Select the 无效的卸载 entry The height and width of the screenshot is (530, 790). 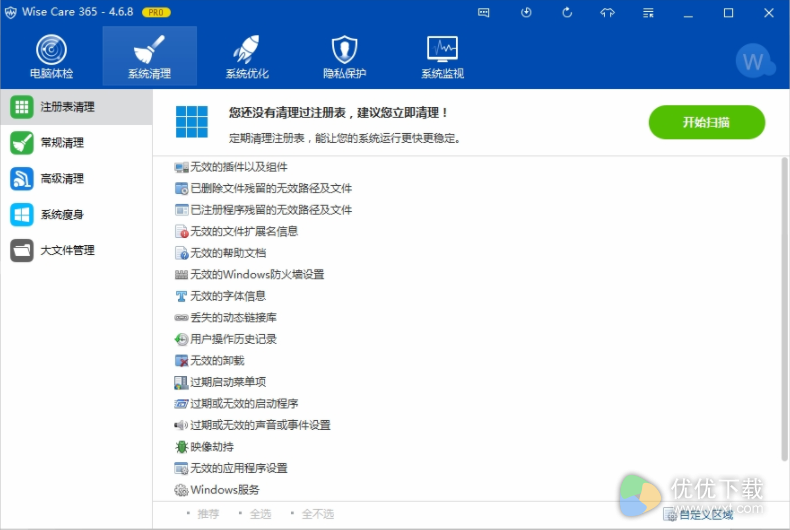[217, 361]
